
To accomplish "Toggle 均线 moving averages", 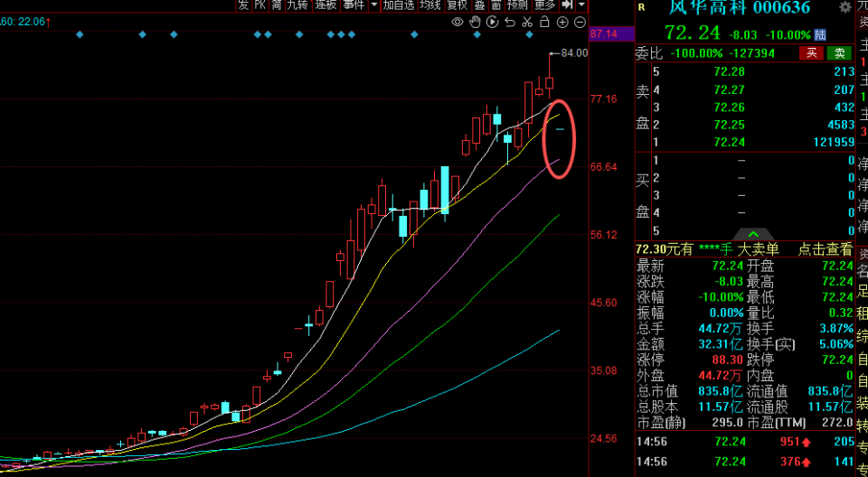I will pyautogui.click(x=430, y=5).
